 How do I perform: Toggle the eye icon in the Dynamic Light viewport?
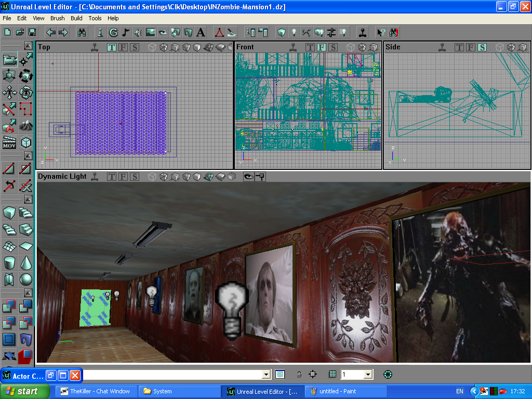(248, 177)
